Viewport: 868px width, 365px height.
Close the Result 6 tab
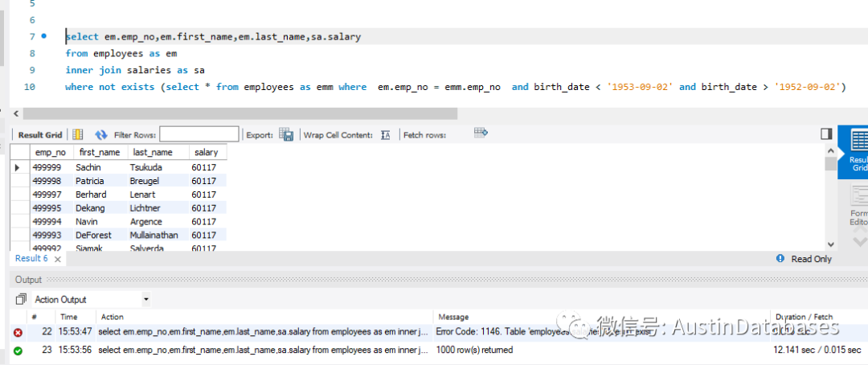(57, 259)
